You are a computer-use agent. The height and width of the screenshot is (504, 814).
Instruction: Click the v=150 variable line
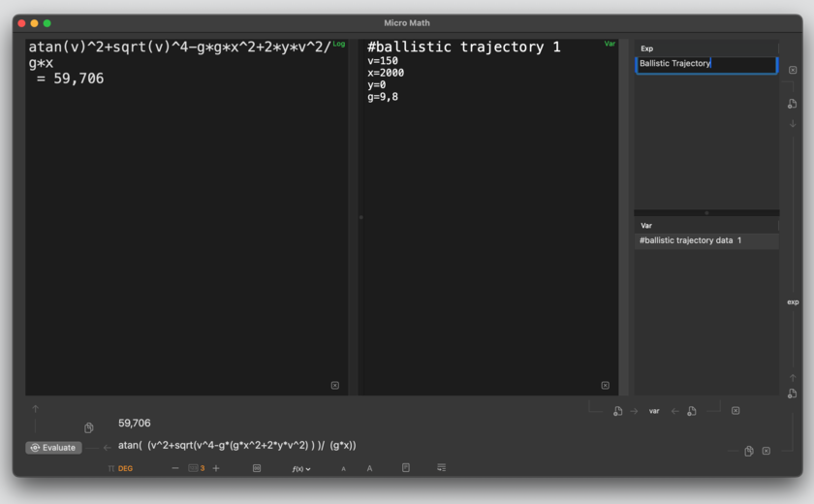[383, 61]
